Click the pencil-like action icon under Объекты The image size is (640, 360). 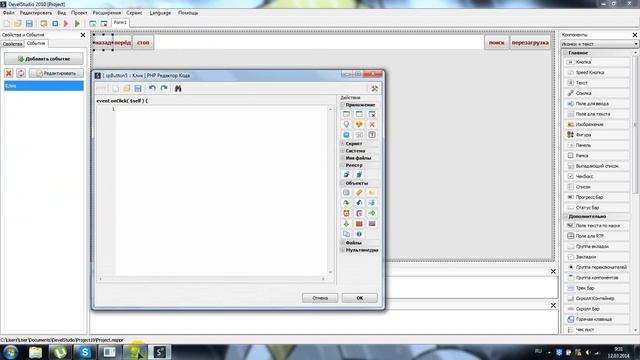click(x=359, y=192)
